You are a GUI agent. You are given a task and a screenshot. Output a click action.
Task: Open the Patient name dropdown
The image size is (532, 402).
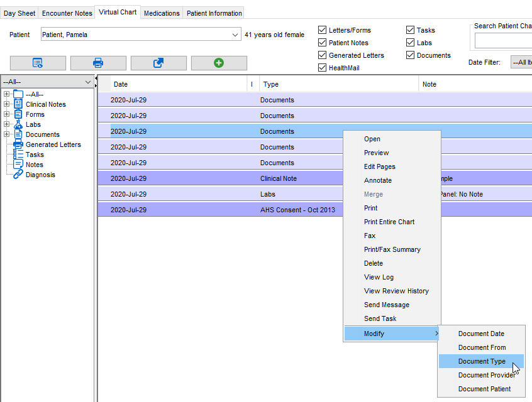(x=235, y=35)
